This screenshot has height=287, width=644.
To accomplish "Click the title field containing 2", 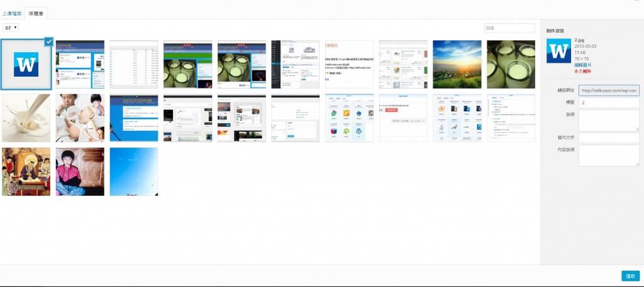I will pyautogui.click(x=608, y=102).
